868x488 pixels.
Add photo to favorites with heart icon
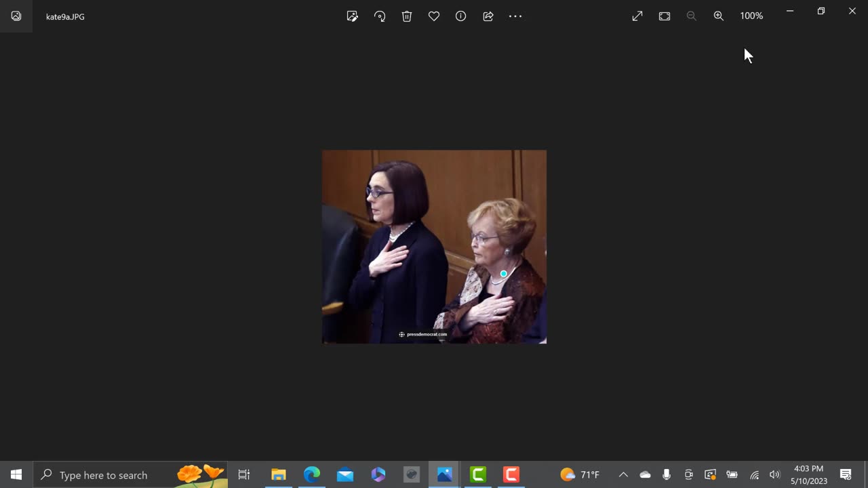(434, 16)
